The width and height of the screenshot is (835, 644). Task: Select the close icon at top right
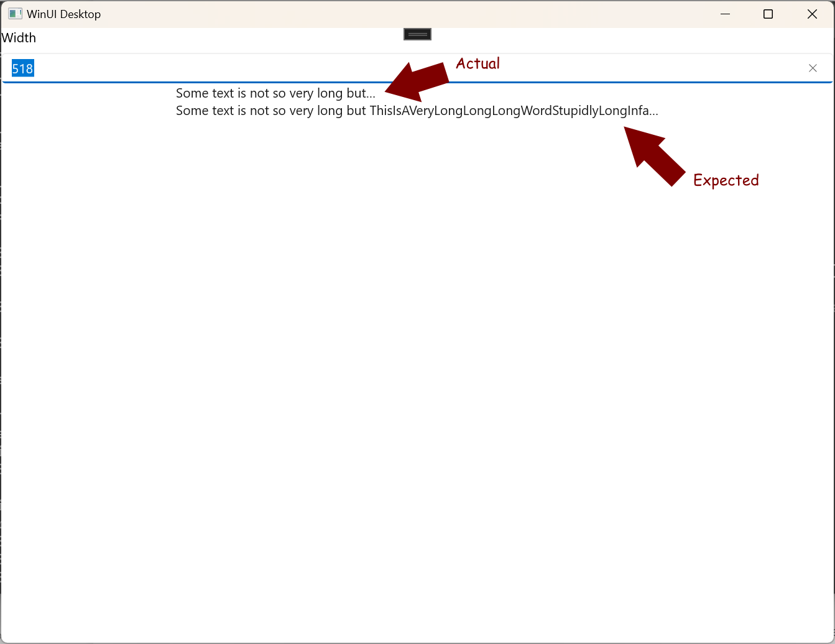coord(812,14)
